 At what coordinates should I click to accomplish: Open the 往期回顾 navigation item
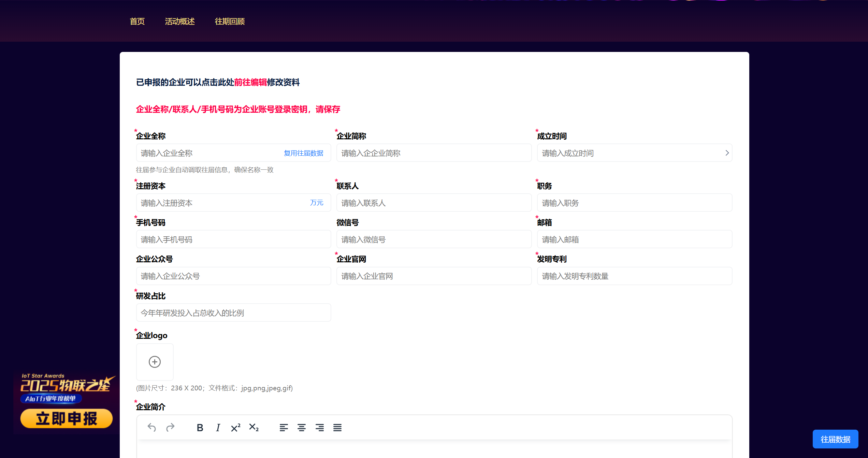[230, 21]
